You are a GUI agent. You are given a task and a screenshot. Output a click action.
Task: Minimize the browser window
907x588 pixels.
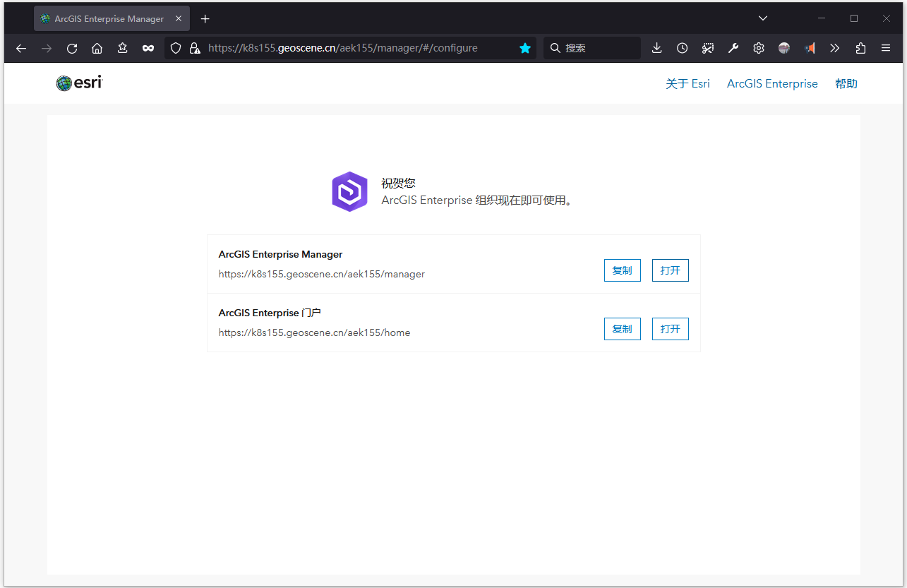822,18
